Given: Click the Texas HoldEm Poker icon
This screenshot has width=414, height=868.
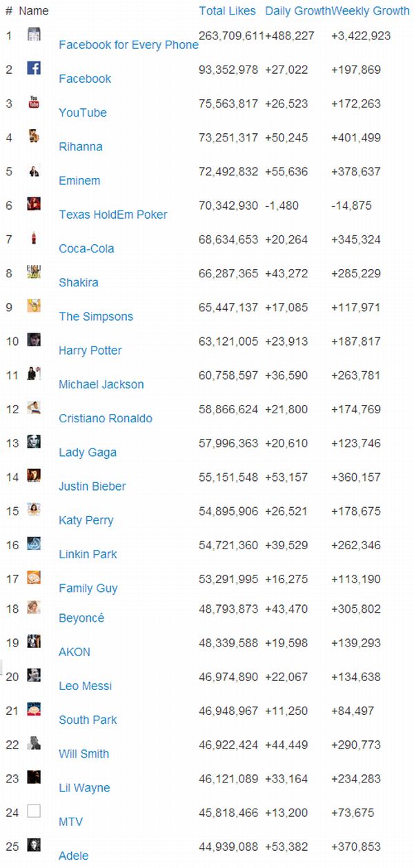Looking at the screenshot, I should [34, 204].
